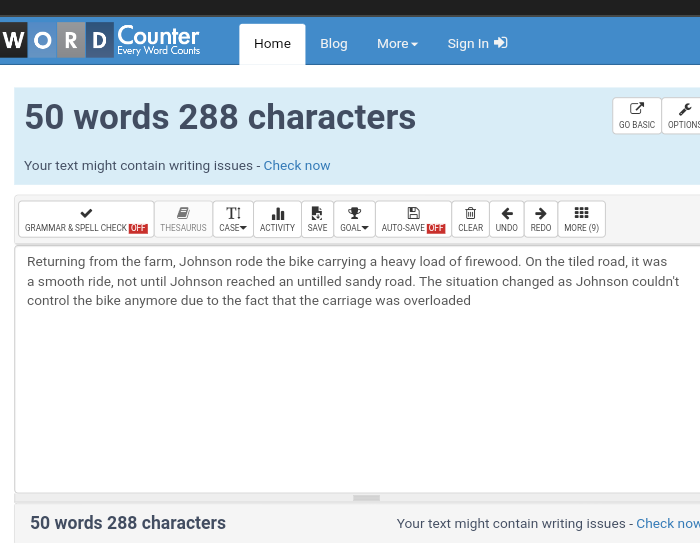
Task: Click the Sign In link
Action: (477, 44)
